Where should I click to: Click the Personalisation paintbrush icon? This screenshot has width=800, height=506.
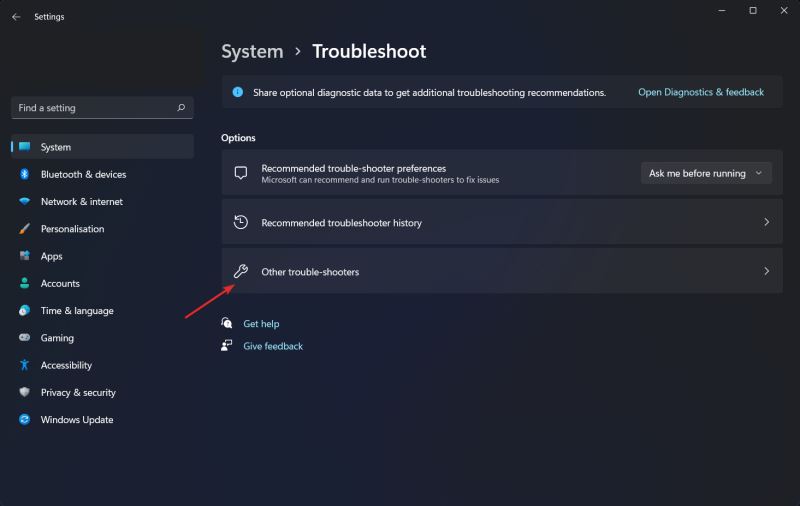(x=24, y=229)
